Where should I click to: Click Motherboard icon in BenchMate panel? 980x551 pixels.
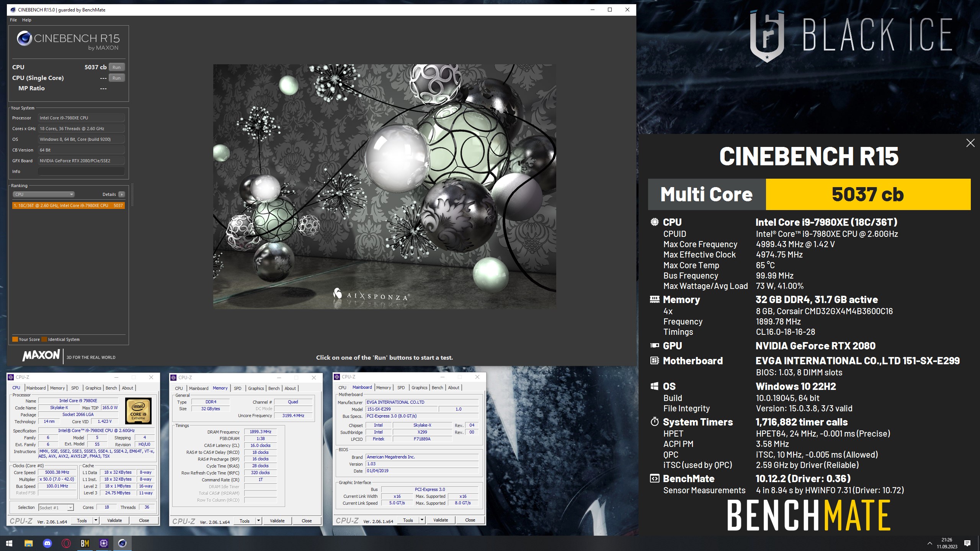[655, 360]
